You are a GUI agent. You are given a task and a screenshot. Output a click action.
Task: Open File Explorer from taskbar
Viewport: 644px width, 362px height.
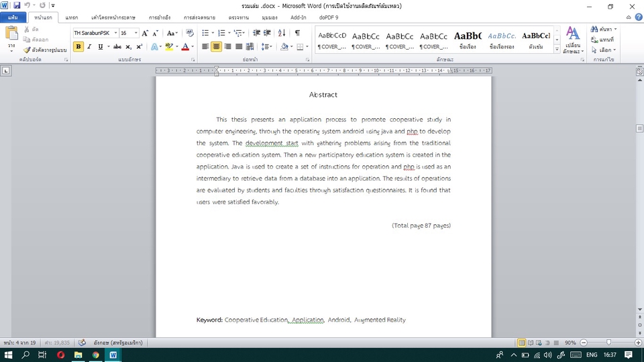pos(78,355)
